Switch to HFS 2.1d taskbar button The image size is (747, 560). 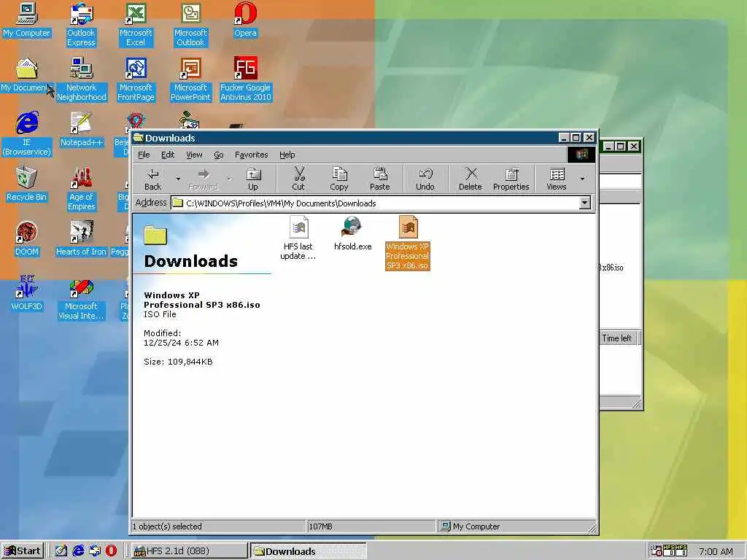click(189, 551)
